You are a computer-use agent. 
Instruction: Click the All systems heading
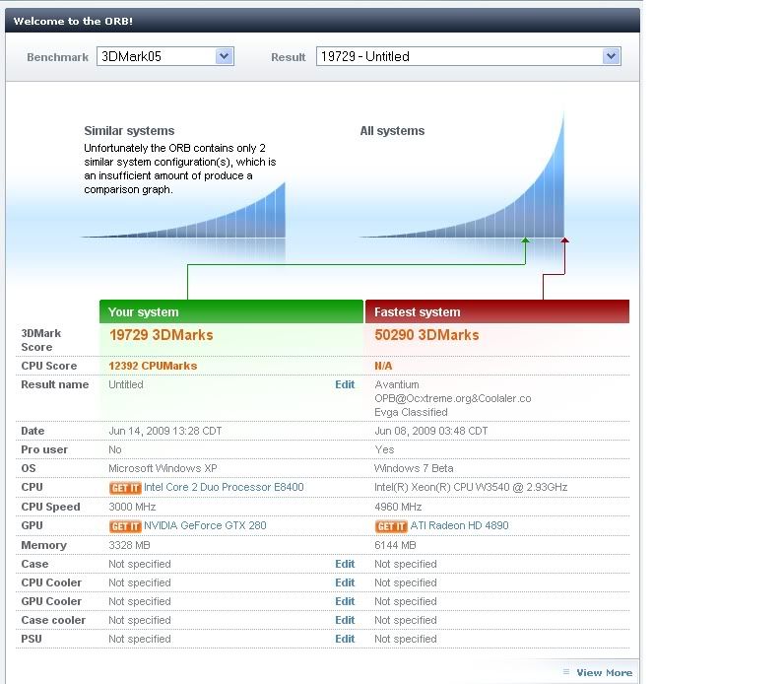tap(392, 131)
